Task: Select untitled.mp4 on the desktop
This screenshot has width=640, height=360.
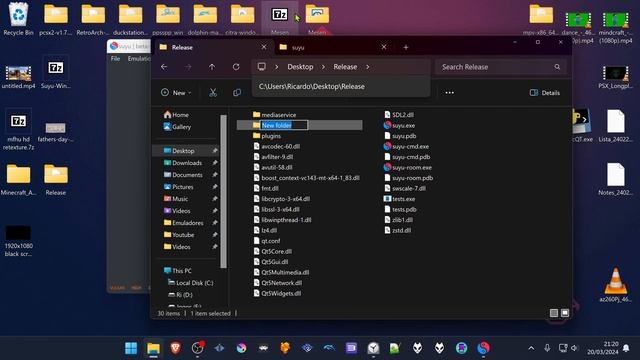Action: 18,77
